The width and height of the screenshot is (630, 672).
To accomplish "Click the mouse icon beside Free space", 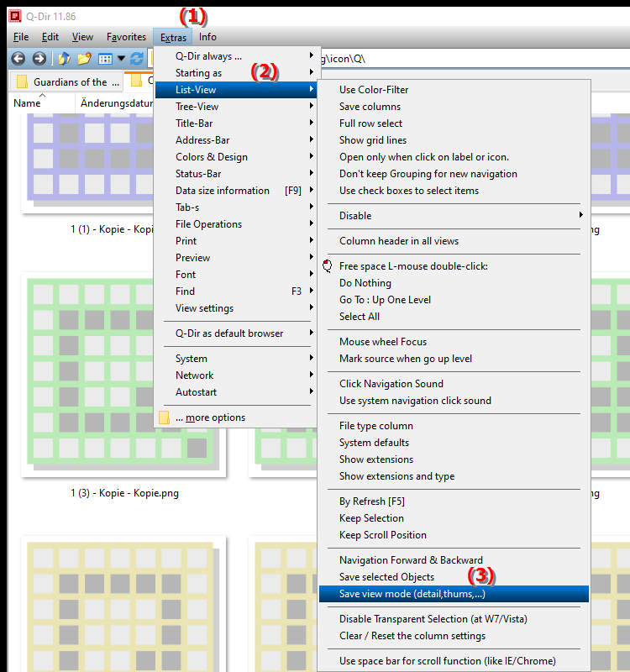I will tap(328, 266).
